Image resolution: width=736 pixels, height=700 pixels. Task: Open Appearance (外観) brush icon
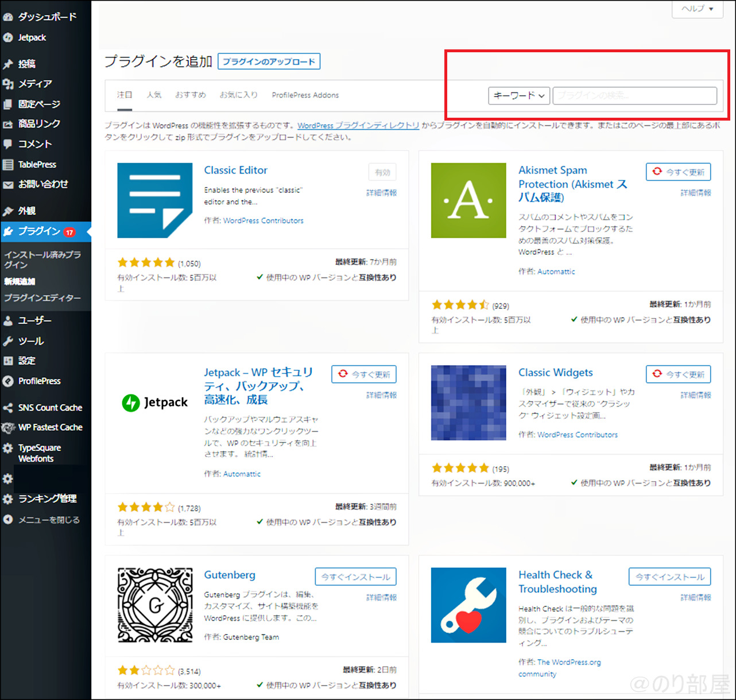(x=8, y=211)
